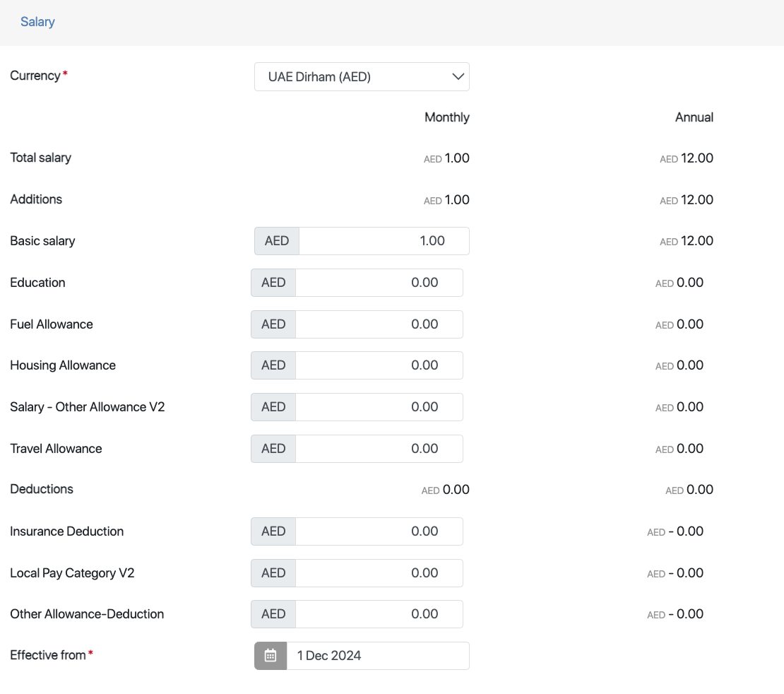Click the Salary section header link
784x694 pixels.
point(37,22)
